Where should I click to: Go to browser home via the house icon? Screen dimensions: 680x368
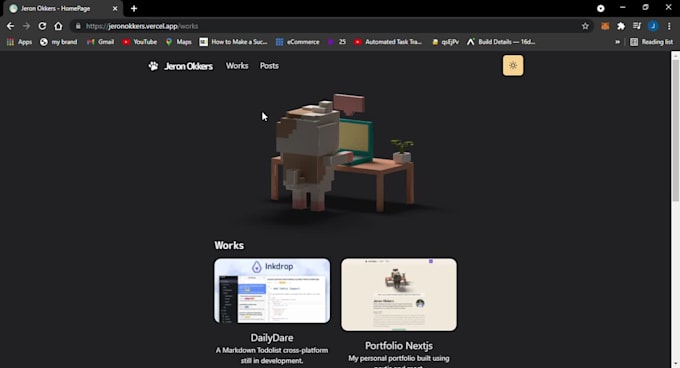(58, 26)
